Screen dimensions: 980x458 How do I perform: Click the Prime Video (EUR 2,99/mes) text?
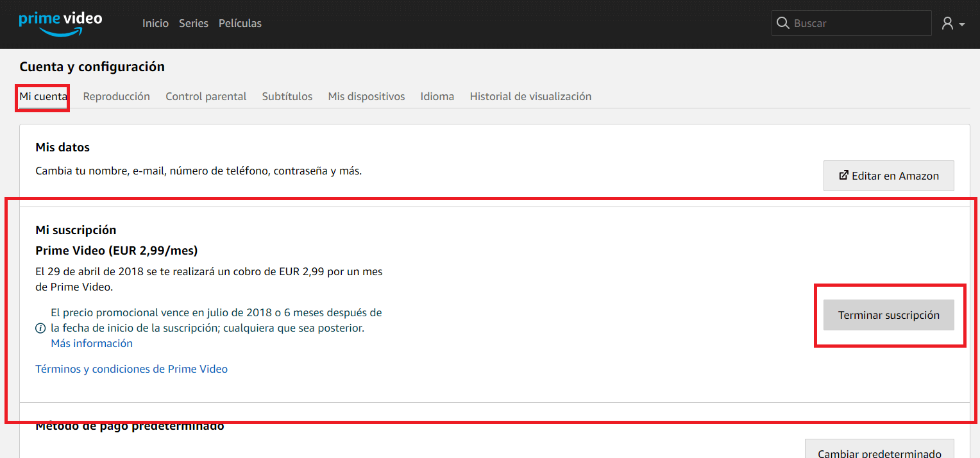(x=116, y=250)
